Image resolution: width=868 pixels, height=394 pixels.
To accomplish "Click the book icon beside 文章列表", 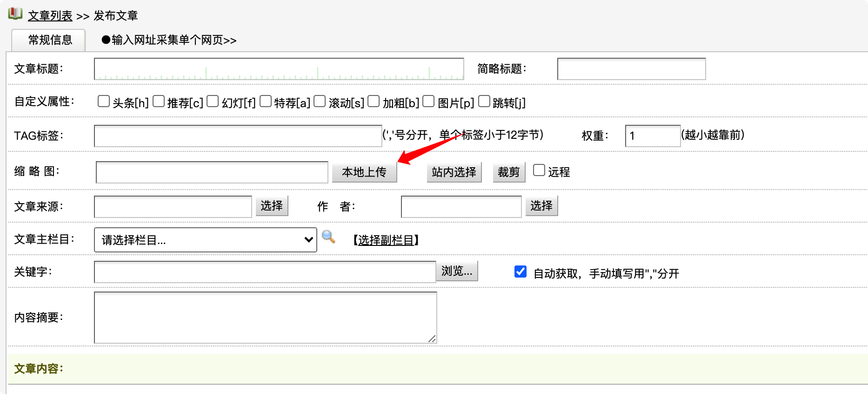I will pos(15,14).
